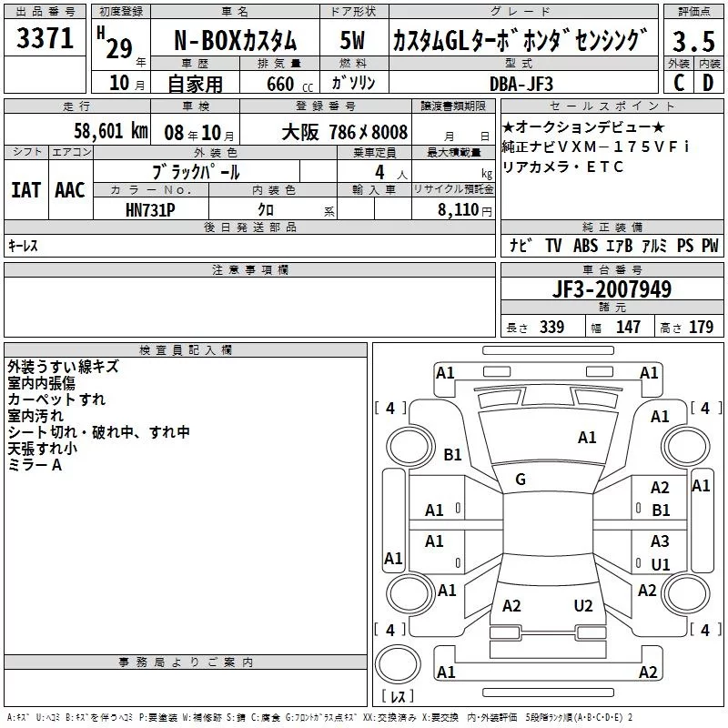The image size is (728, 728).
Task: Click the G mark on the windshield
Action: point(521,480)
